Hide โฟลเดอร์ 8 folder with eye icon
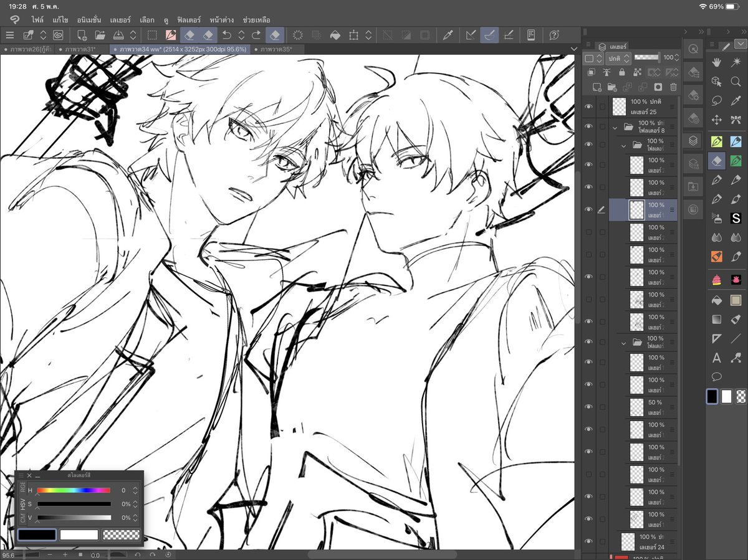The image size is (748, 560). 588,127
